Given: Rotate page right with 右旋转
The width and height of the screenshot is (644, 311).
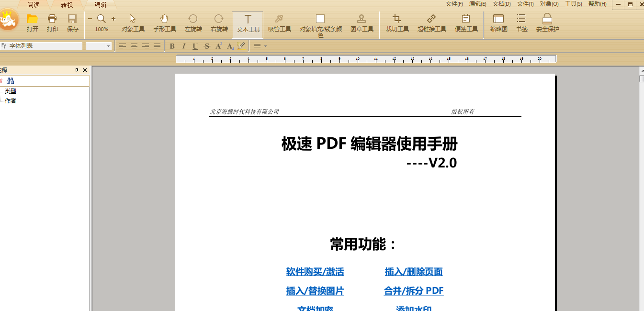Looking at the screenshot, I should coord(219,22).
